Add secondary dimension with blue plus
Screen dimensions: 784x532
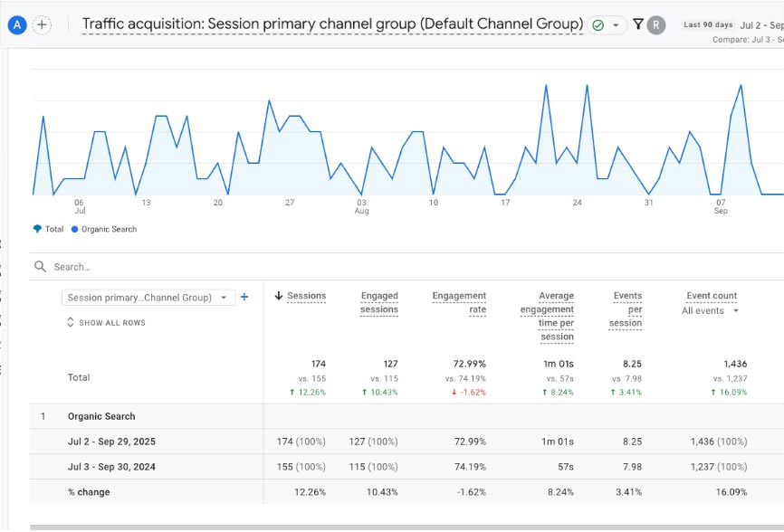click(x=244, y=297)
